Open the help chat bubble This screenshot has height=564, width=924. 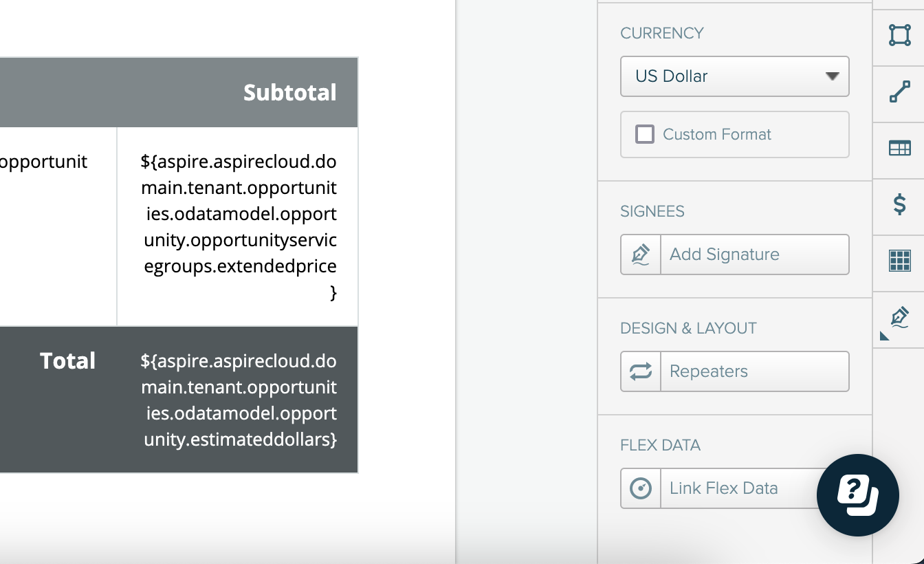coord(858,495)
